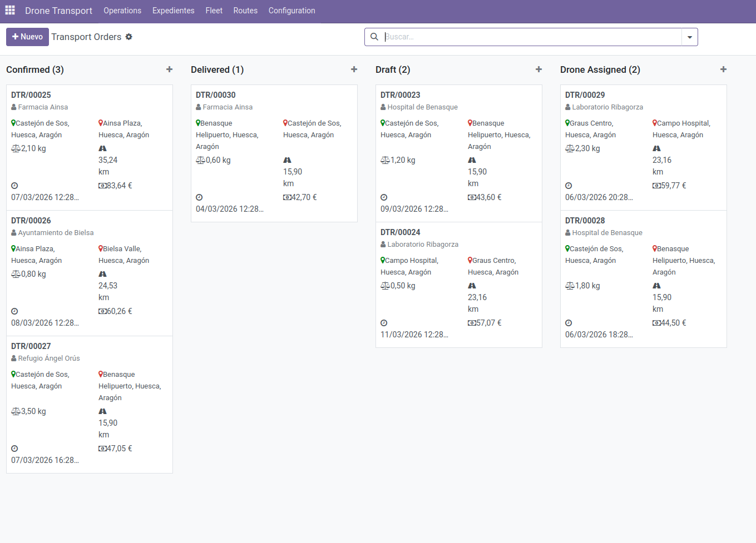This screenshot has width=756, height=543.
Task: Select the Fleet menu item
Action: click(214, 10)
